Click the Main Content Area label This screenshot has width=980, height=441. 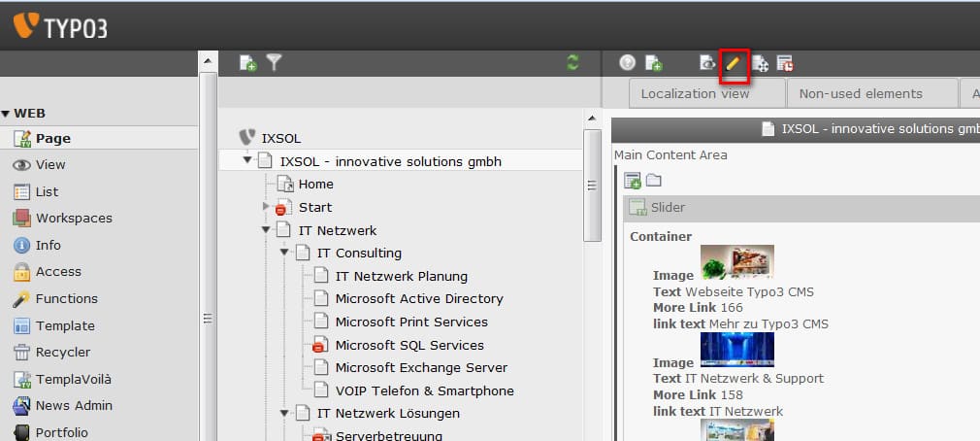point(670,155)
